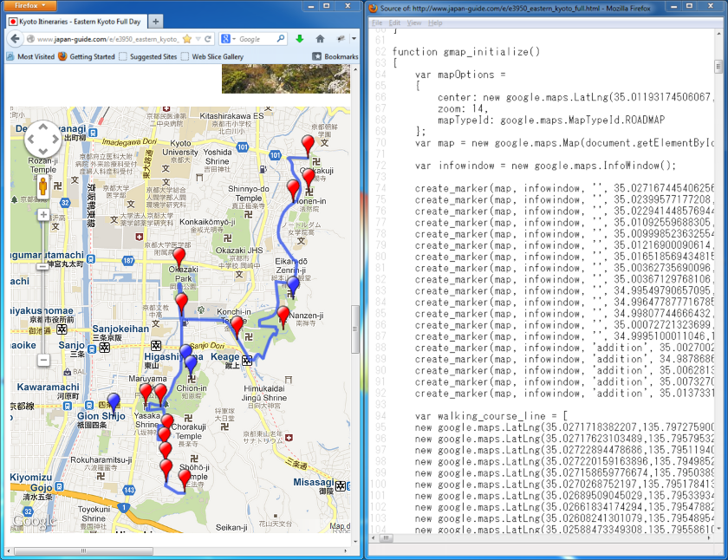Click the red marker left of Honen-in
The width and height of the screenshot is (728, 560).
pyautogui.click(x=293, y=190)
